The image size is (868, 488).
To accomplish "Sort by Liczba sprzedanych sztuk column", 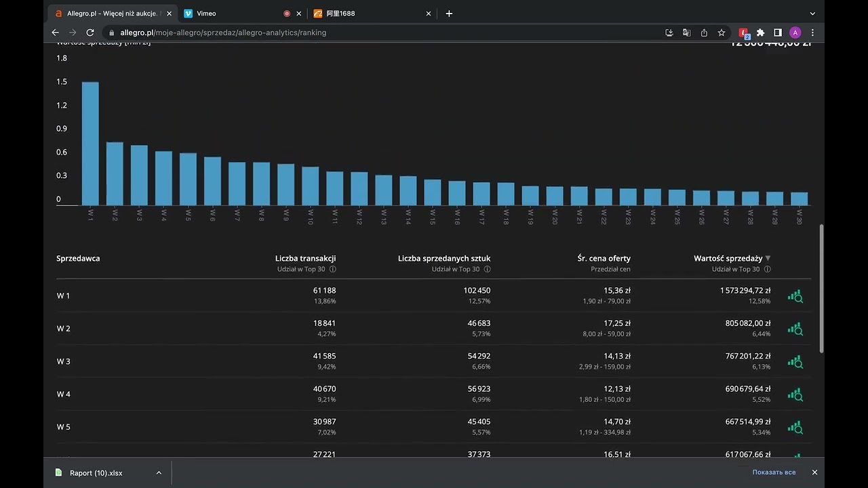I will click(x=444, y=258).
